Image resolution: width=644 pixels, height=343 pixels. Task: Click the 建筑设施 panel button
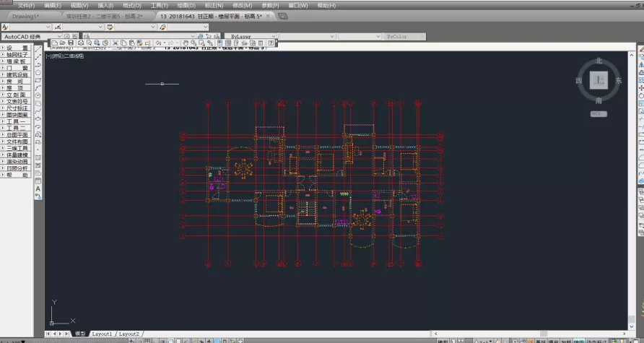click(x=16, y=75)
